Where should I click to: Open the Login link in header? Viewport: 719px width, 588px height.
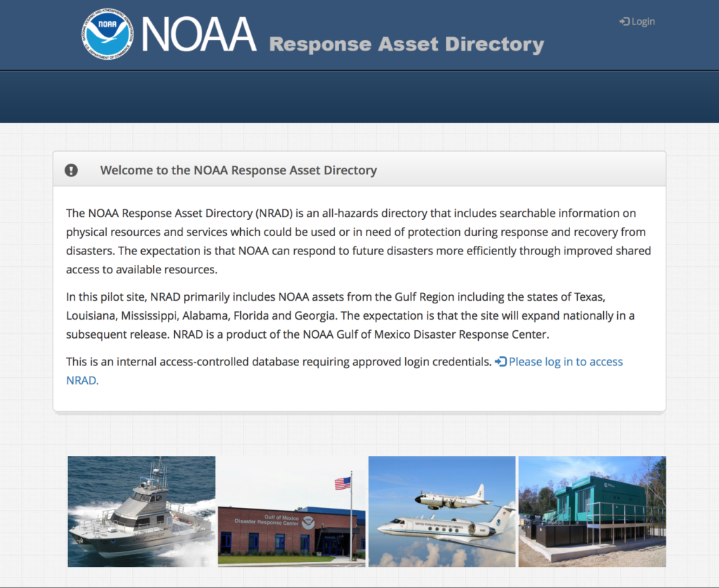[637, 22]
